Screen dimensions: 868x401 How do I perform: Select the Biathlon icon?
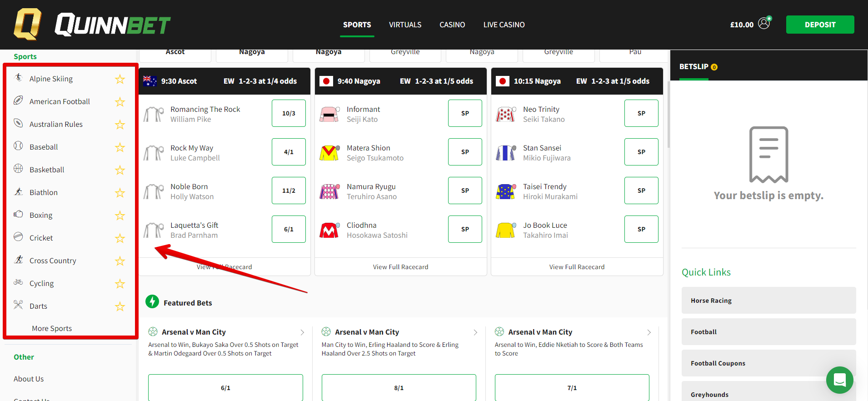pos(18,192)
